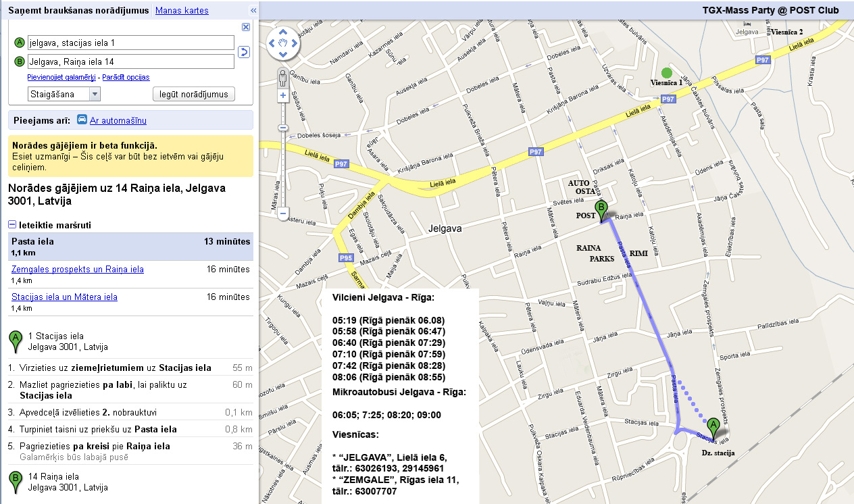854x504 pixels.
Task: Select step 2 'Mazliet pagriezieties pa labi'
Action: click(130, 390)
